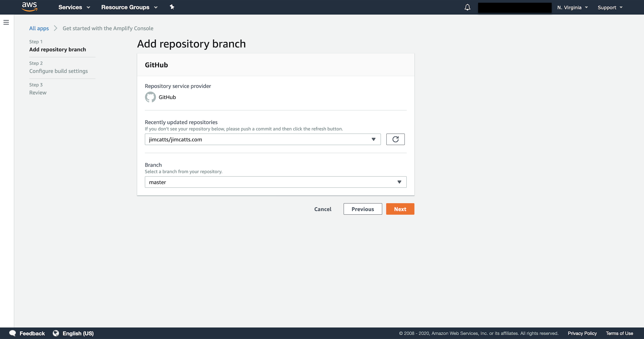Click 'Get started with the Amplify Console' breadcrumb
644x339 pixels.
click(108, 28)
